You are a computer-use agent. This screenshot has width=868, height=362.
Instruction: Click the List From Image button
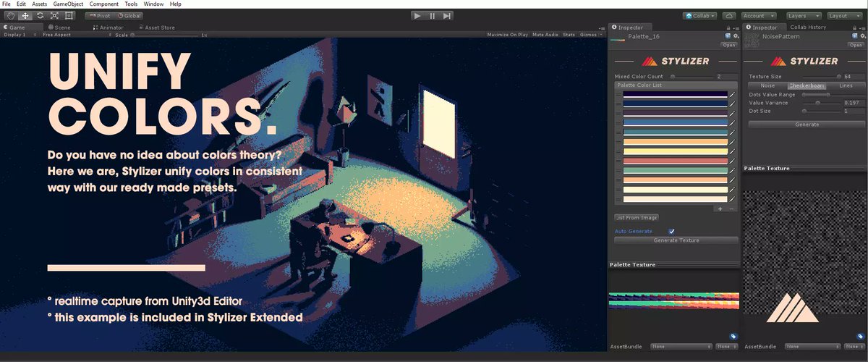tap(637, 217)
